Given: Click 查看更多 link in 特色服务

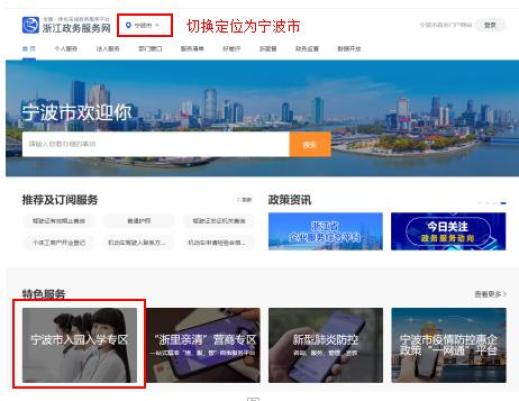Looking at the screenshot, I should [x=490, y=294].
